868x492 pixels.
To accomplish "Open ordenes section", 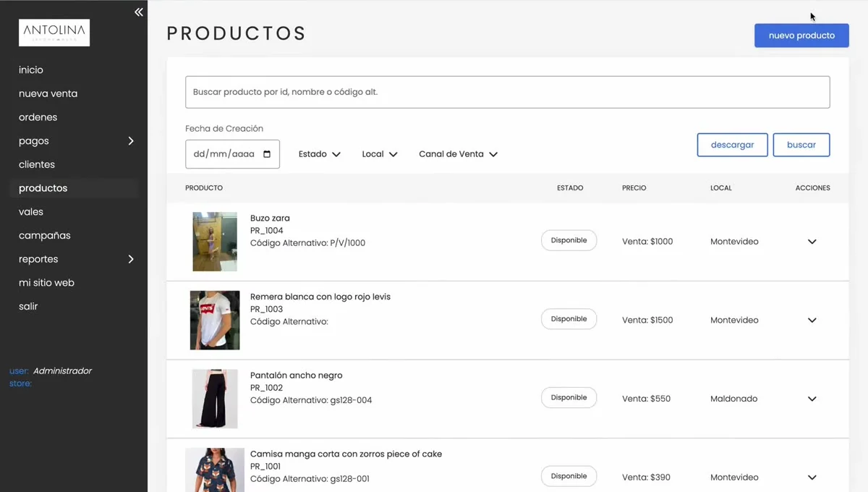I will [38, 117].
